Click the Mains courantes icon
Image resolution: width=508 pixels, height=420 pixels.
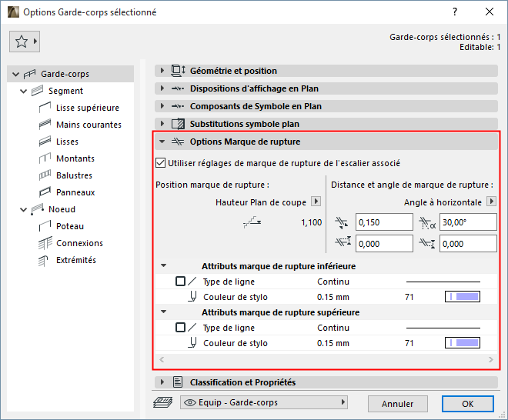(45, 125)
